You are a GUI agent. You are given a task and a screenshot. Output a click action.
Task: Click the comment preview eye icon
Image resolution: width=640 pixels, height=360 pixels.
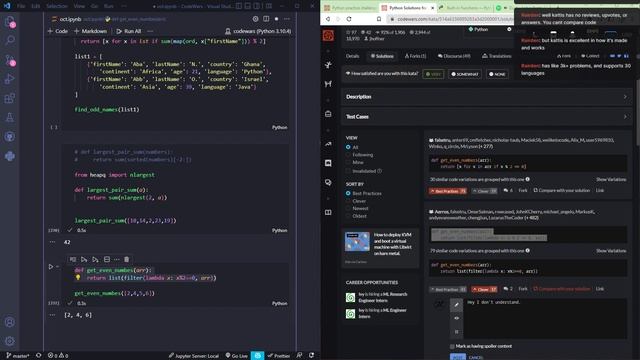(x=456, y=318)
